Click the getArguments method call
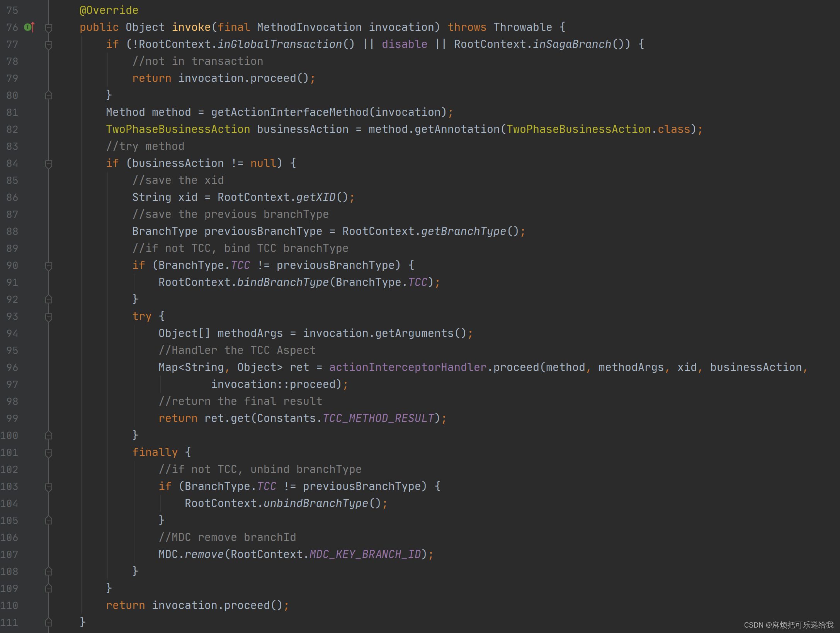Viewport: 840px width, 633px height. tap(414, 334)
